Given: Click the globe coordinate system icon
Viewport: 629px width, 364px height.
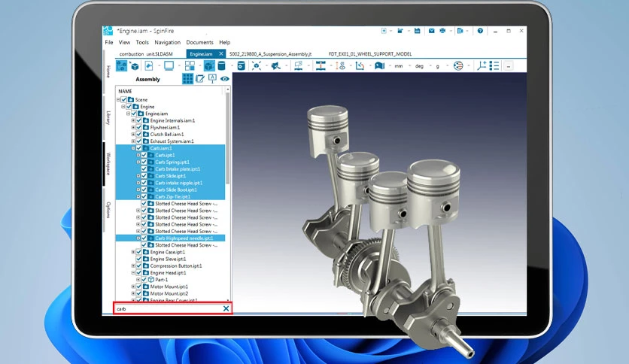Looking at the screenshot, I should (458, 65).
